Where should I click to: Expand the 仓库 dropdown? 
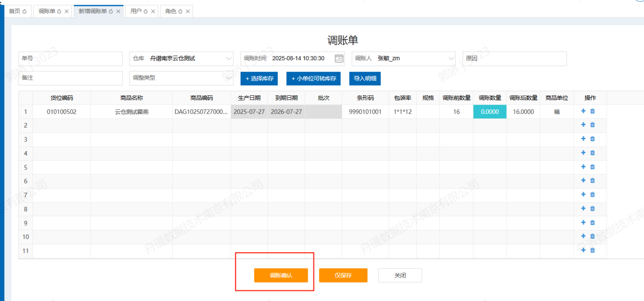pos(229,59)
